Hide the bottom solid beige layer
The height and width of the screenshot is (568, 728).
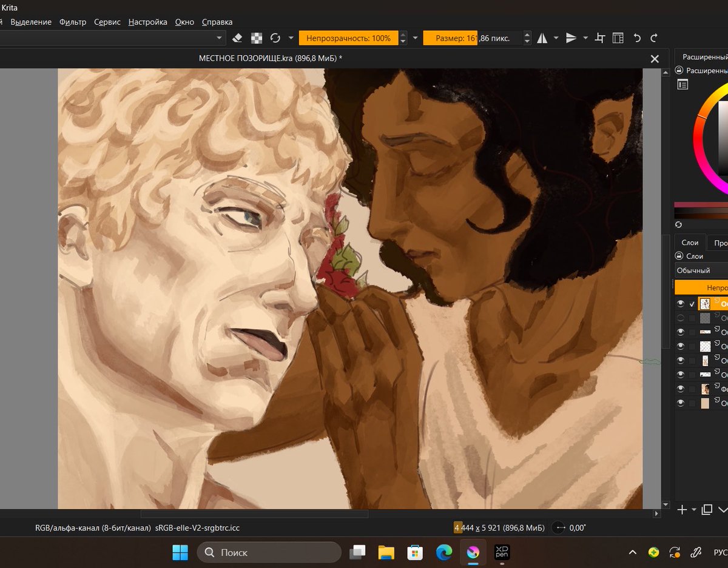681,403
